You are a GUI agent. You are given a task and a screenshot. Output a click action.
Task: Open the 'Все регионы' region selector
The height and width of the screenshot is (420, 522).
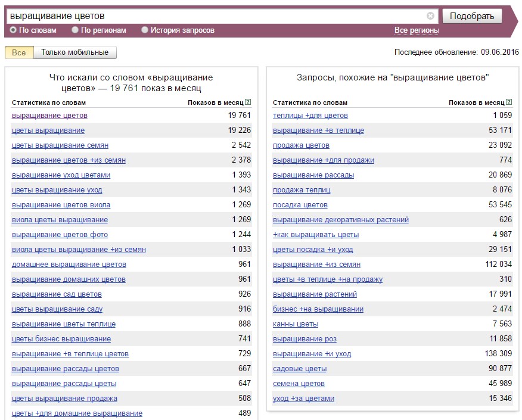[x=416, y=30]
